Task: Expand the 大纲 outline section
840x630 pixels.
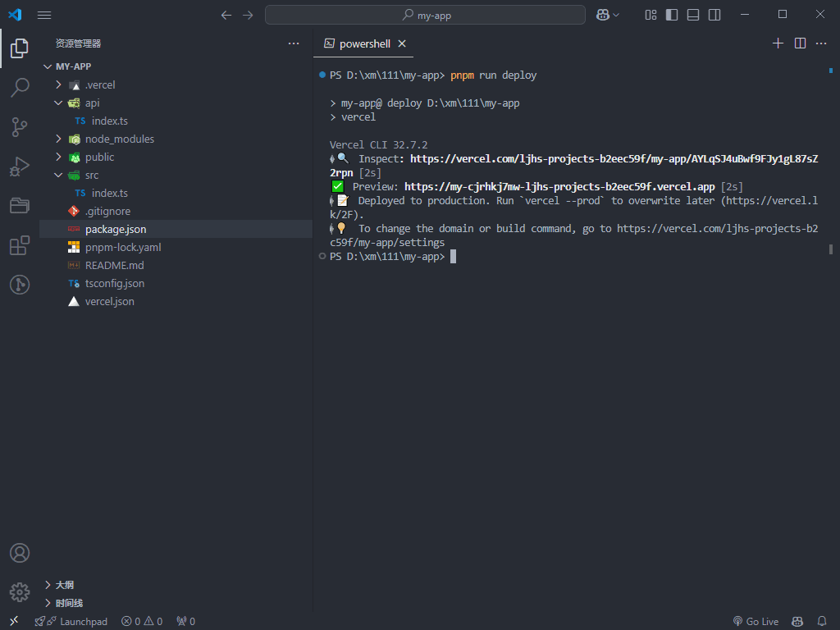Action: (x=176, y=585)
